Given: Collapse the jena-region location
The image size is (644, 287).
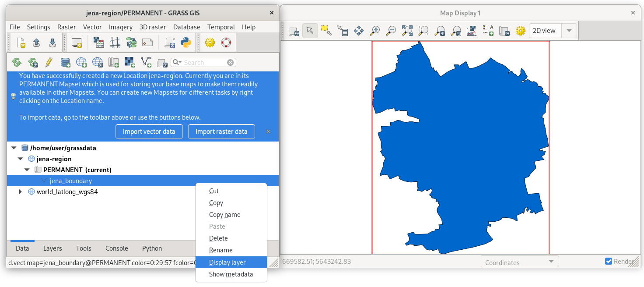Looking at the screenshot, I should [20, 159].
